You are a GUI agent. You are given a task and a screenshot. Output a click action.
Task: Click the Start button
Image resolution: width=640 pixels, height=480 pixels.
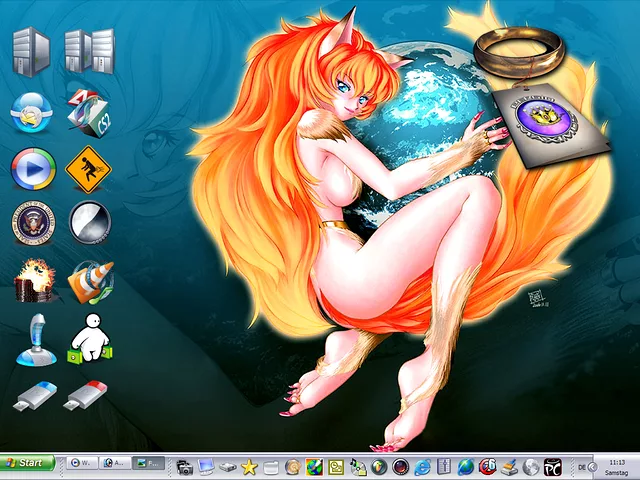28,463
